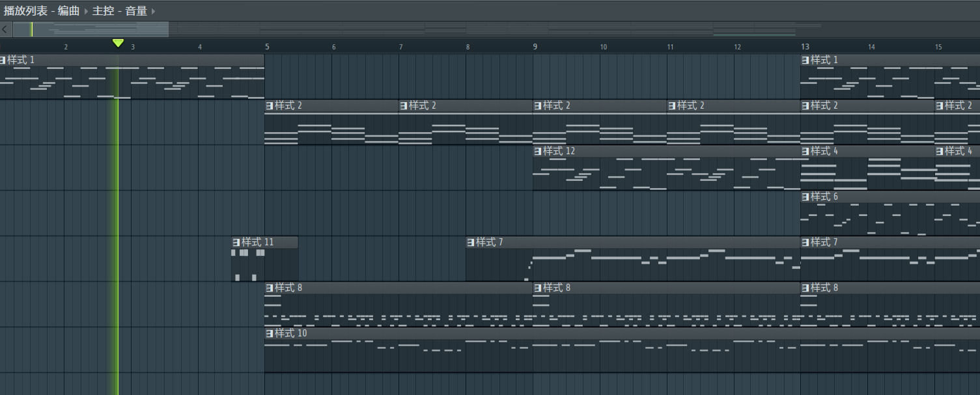Select the 样式 12 clip title

(559, 151)
